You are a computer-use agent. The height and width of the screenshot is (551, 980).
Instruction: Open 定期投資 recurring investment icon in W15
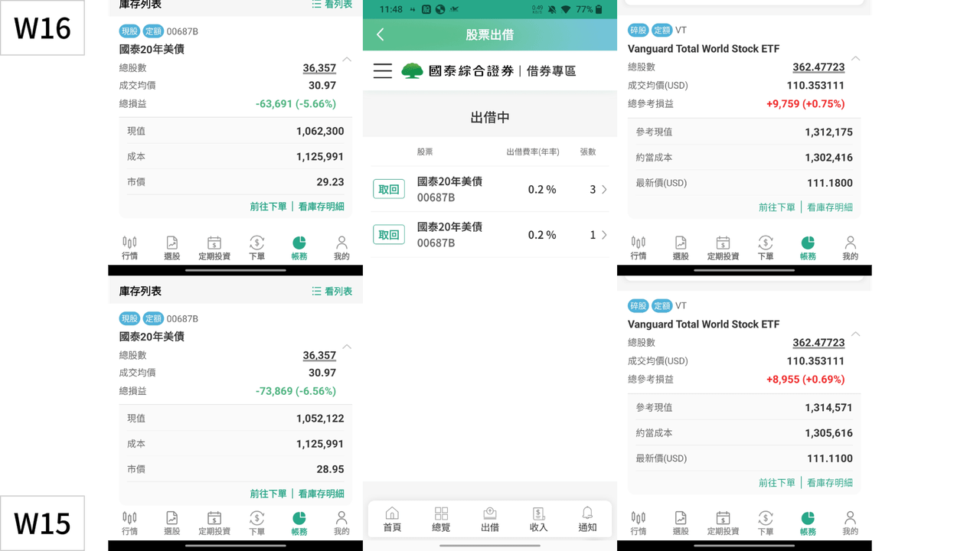coord(214,523)
